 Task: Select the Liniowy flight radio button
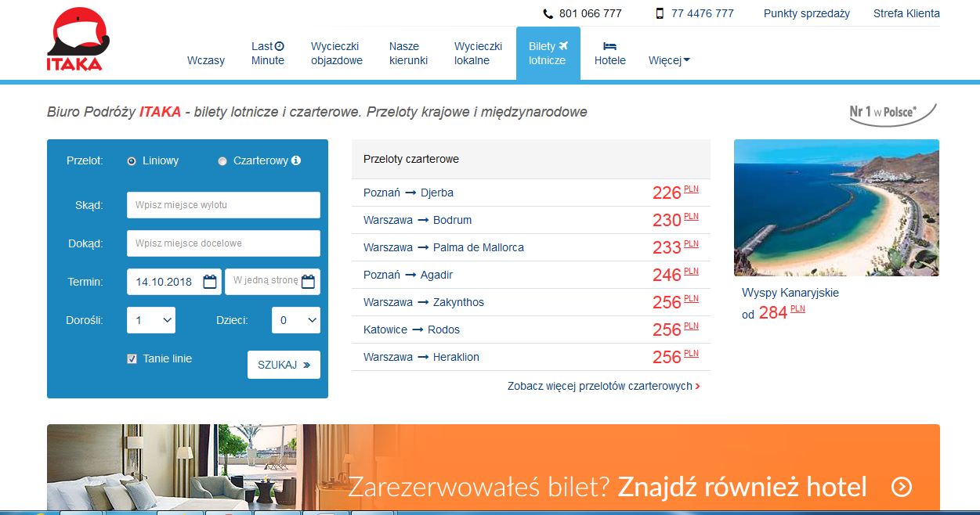click(132, 161)
